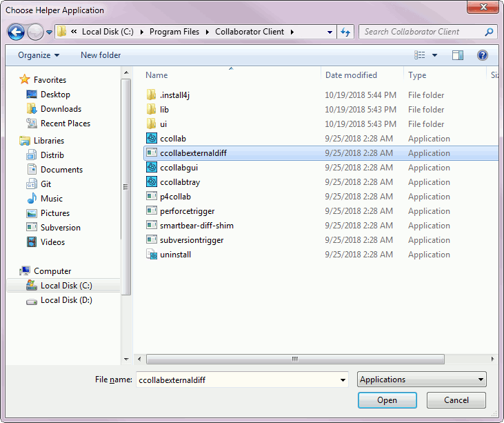Open the view options dropdown arrow
504x423 pixels.
coord(434,55)
